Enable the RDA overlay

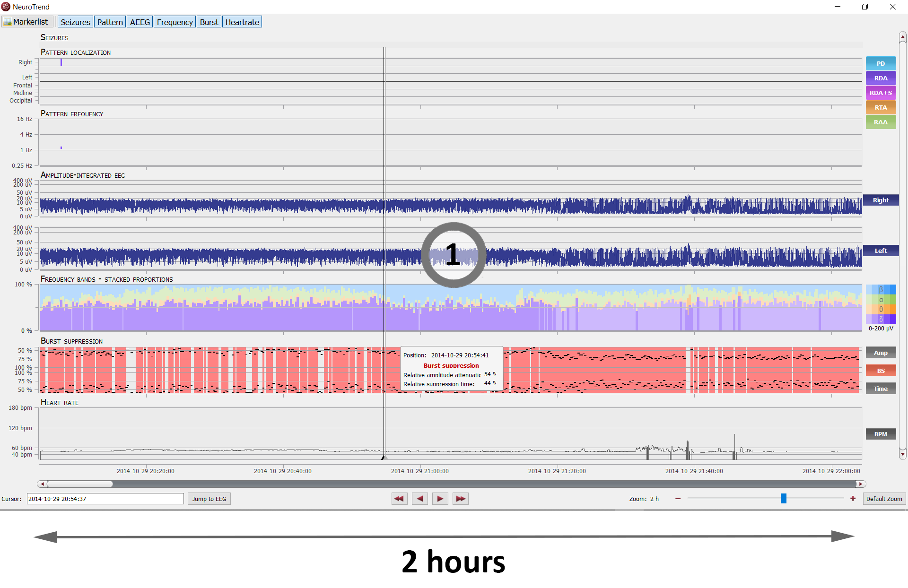click(881, 78)
